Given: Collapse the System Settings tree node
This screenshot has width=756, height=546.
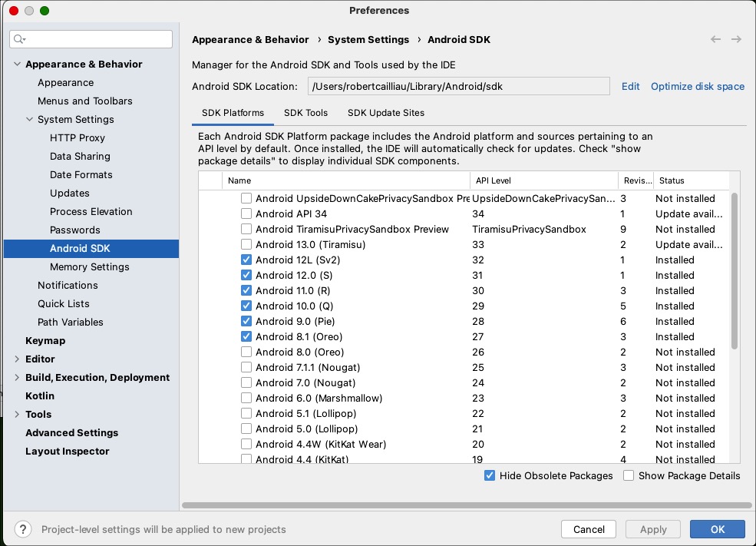Looking at the screenshot, I should point(29,119).
